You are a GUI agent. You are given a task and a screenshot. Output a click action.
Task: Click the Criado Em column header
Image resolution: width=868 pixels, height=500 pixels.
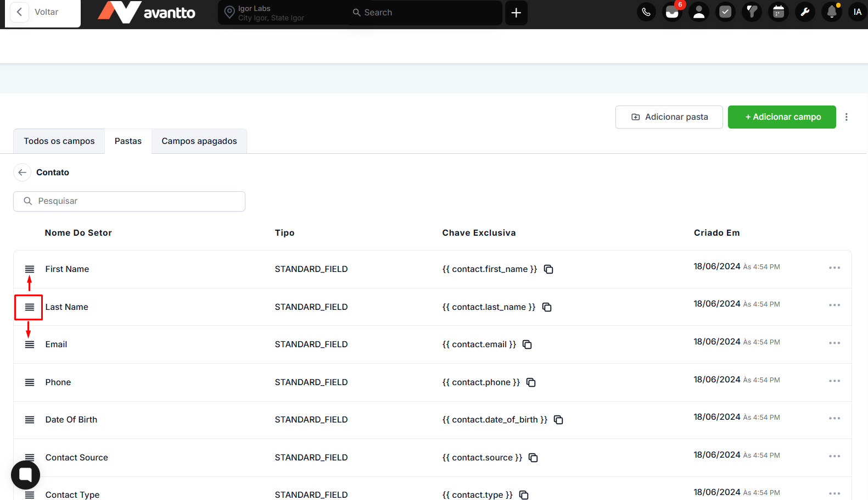click(717, 233)
